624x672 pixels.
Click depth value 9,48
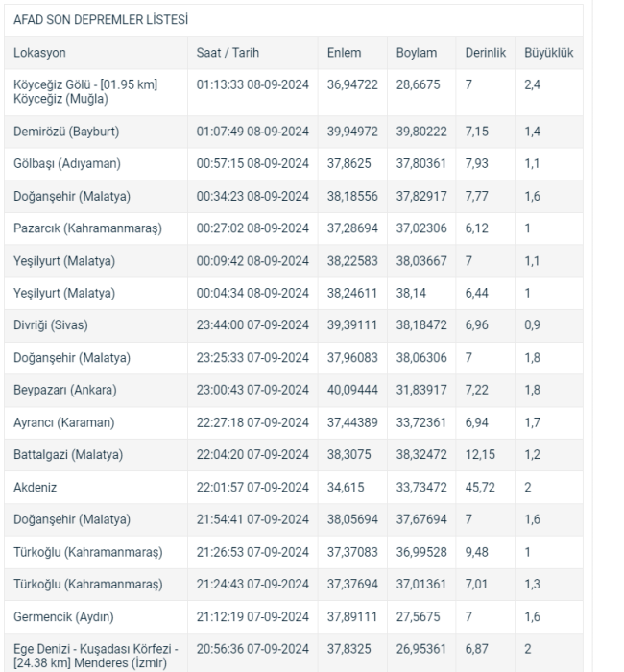(476, 552)
